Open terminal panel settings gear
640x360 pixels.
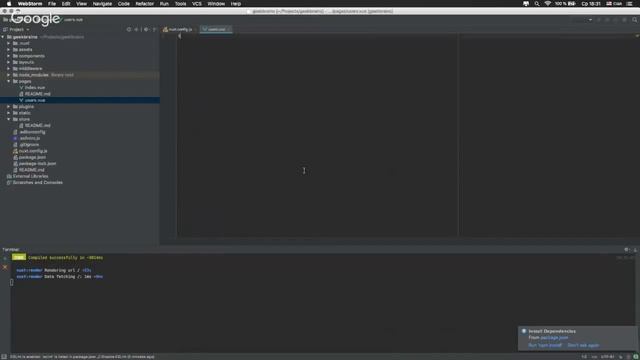[627, 249]
